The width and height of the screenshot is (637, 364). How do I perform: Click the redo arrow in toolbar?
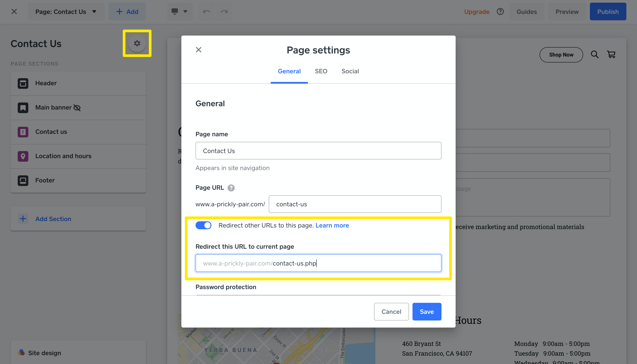pyautogui.click(x=224, y=12)
